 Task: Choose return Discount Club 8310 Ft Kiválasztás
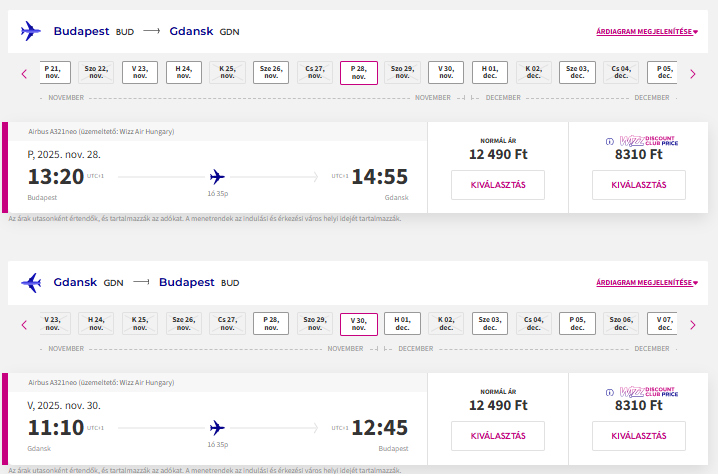click(639, 436)
